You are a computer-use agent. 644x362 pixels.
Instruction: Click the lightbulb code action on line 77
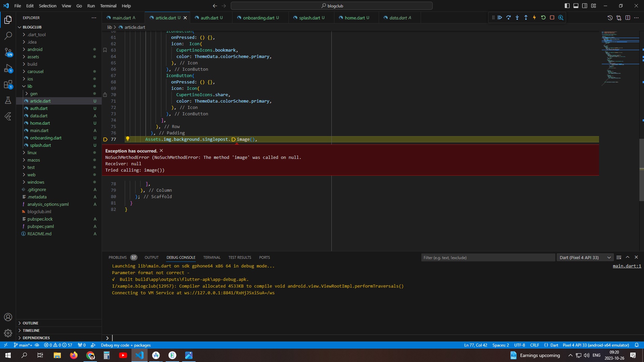[127, 139]
